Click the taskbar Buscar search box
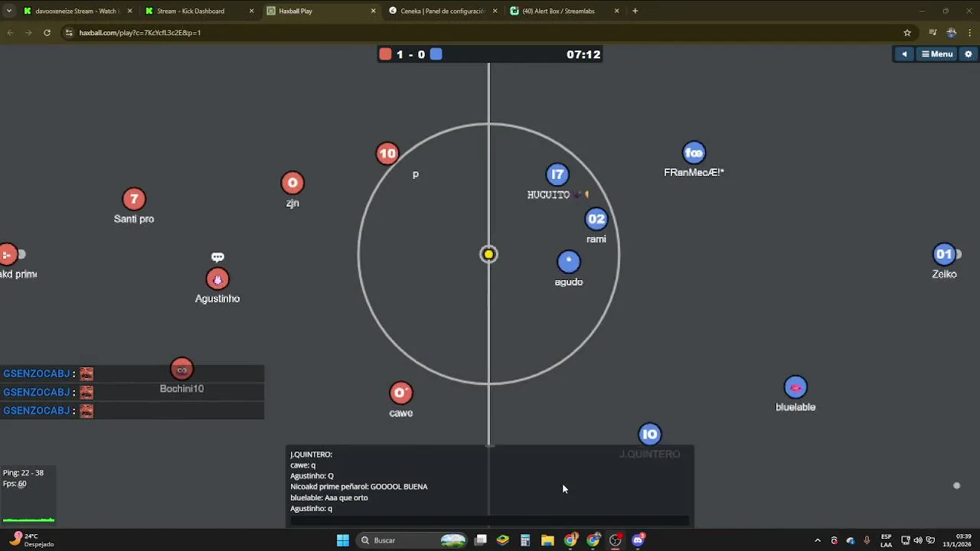This screenshot has width=980, height=551. coord(412,540)
